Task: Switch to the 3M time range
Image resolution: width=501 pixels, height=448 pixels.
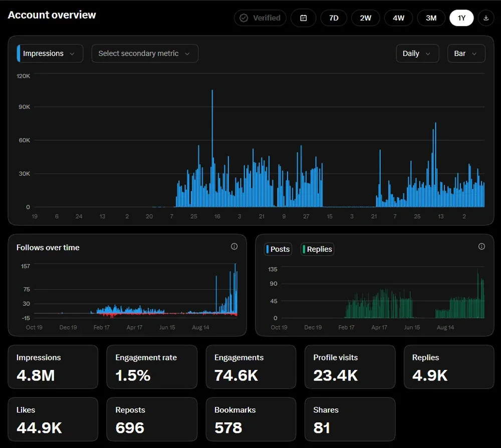Action: (431, 18)
